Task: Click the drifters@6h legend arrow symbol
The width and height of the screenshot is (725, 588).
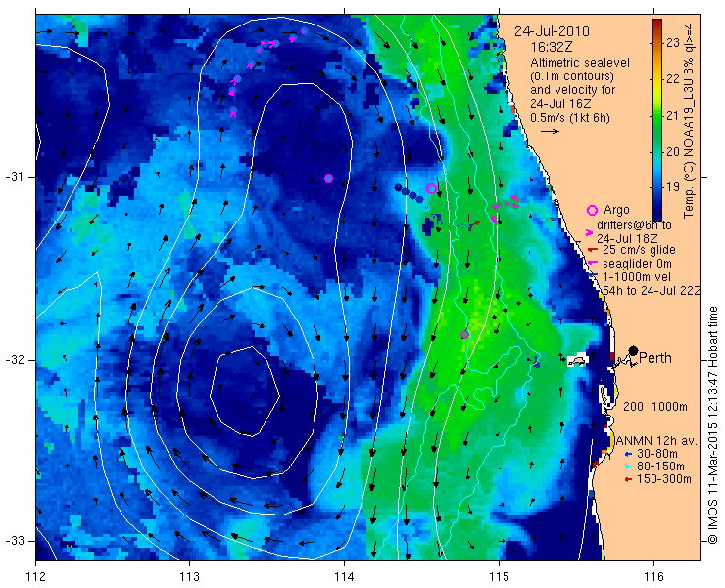Action: tap(590, 232)
